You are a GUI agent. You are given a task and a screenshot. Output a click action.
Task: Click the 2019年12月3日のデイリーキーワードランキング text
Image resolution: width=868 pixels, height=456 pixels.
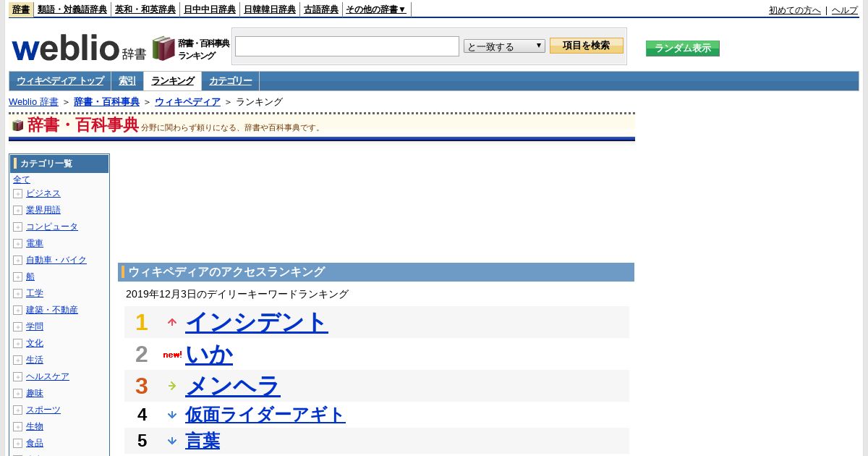coord(237,295)
